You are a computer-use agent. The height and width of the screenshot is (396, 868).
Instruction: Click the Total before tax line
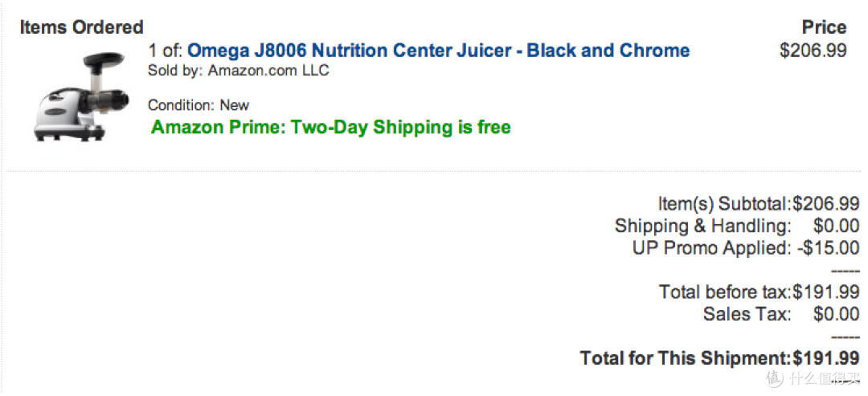(759, 292)
